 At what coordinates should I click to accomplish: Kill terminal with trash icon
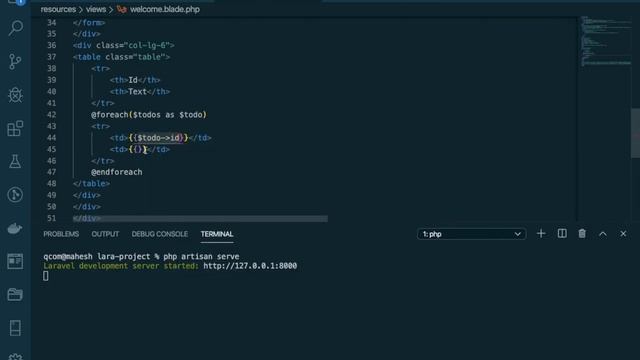click(x=582, y=233)
